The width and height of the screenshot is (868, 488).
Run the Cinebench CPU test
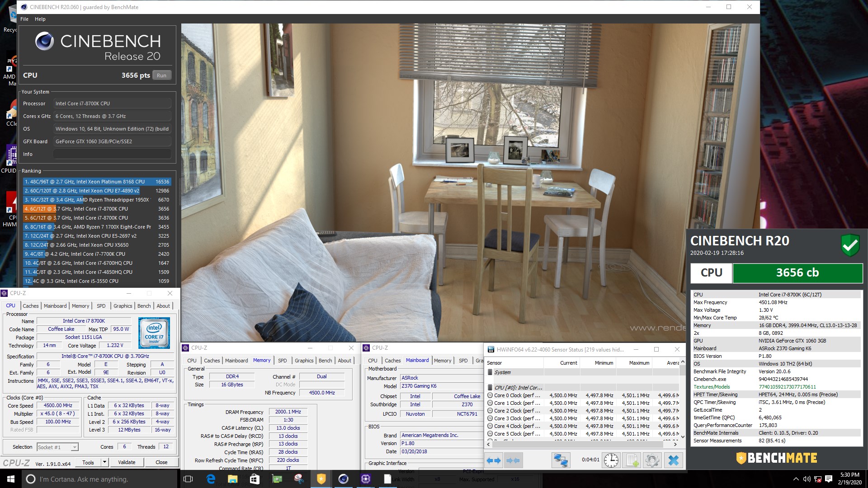(161, 75)
